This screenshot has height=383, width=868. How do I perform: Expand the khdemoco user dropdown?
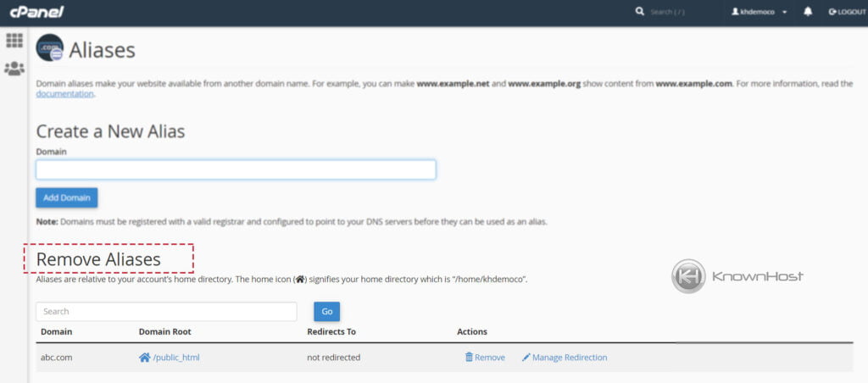(x=759, y=12)
